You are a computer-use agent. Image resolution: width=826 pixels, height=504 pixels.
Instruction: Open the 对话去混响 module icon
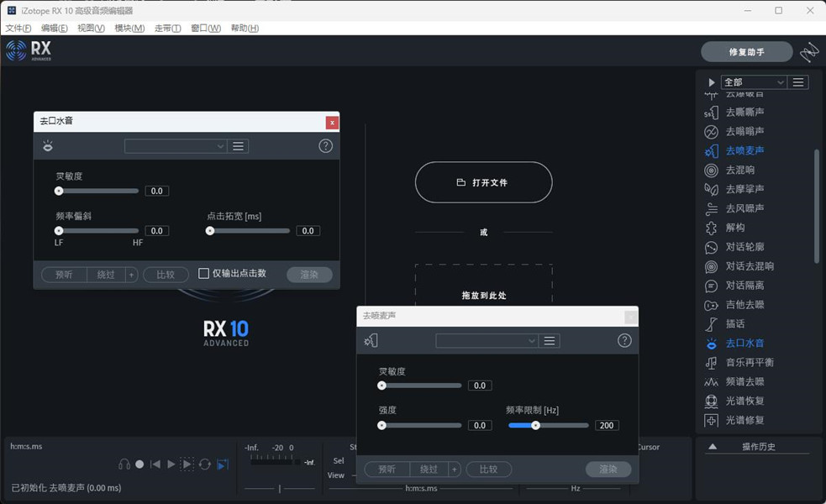pyautogui.click(x=711, y=266)
